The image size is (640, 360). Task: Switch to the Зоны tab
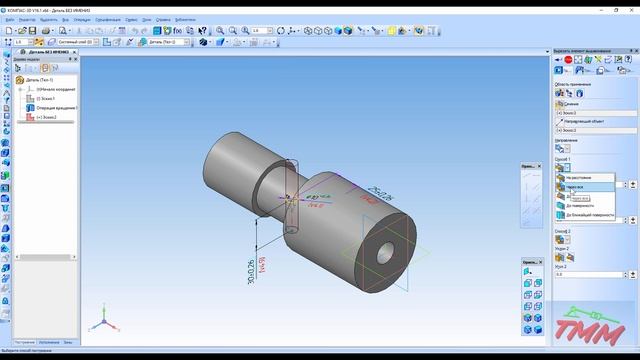click(68, 342)
